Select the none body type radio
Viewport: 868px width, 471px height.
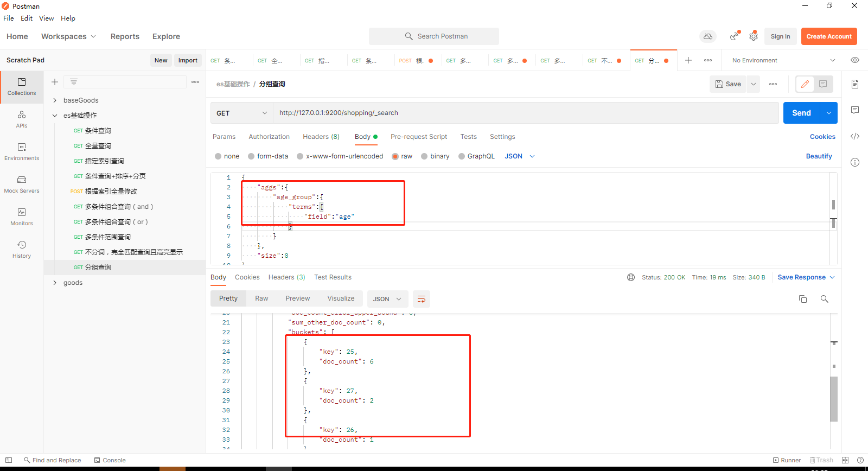coord(218,156)
